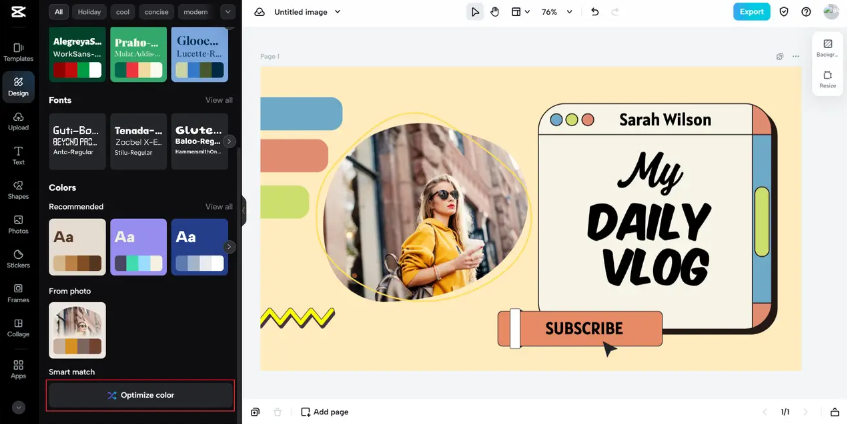The width and height of the screenshot is (847, 424).
Task: Open the Photos sidebar panel
Action: pos(18,225)
